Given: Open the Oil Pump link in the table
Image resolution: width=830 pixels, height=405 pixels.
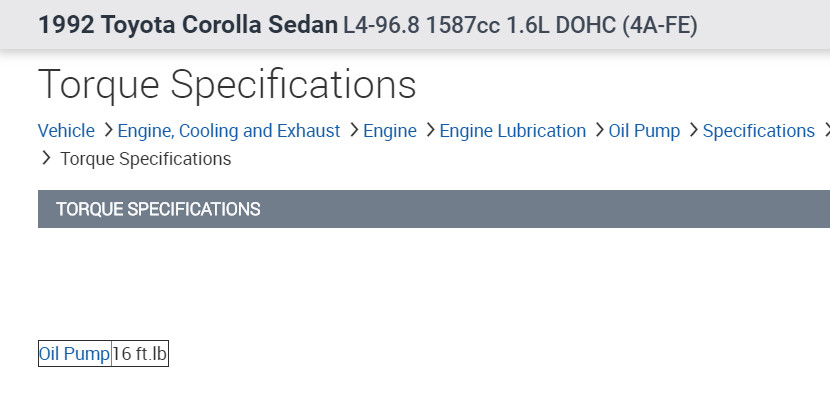Looking at the screenshot, I should pyautogui.click(x=74, y=353).
